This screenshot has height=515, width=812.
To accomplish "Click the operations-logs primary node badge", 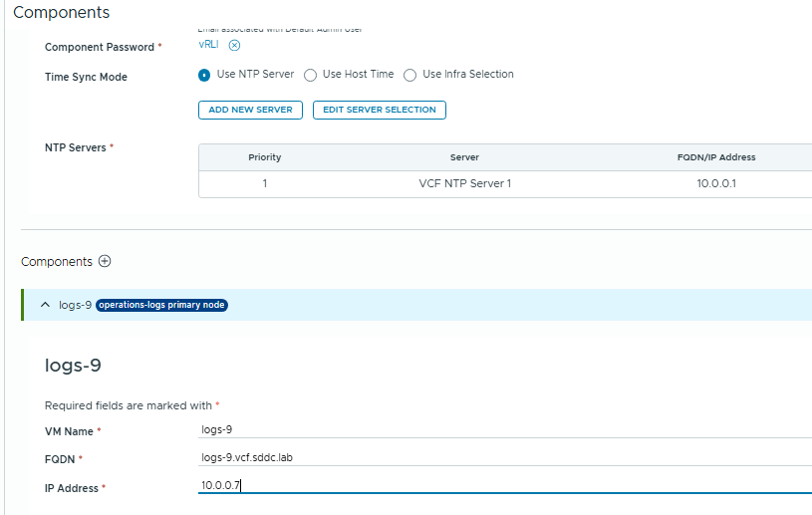I will [162, 305].
